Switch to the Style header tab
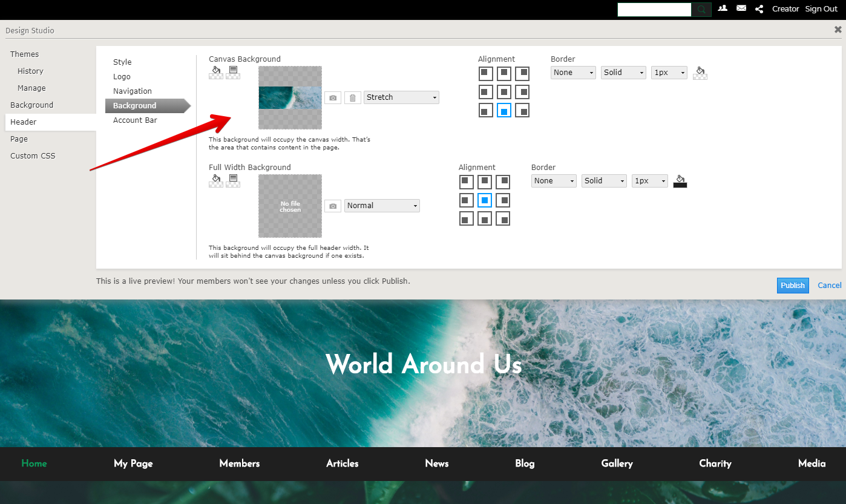 pyautogui.click(x=122, y=62)
